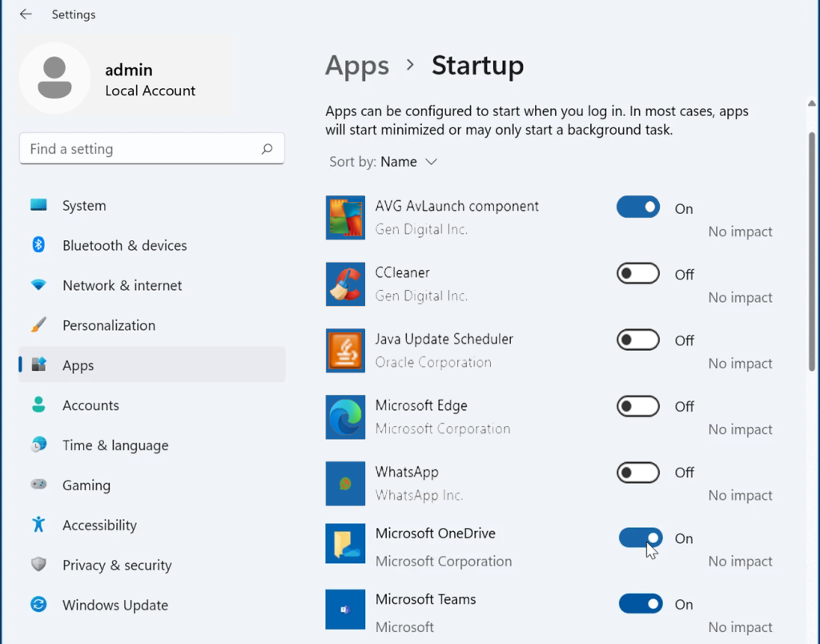This screenshot has width=820, height=644.
Task: Click the WhatsApp Inc. publisher text
Action: [x=419, y=495]
